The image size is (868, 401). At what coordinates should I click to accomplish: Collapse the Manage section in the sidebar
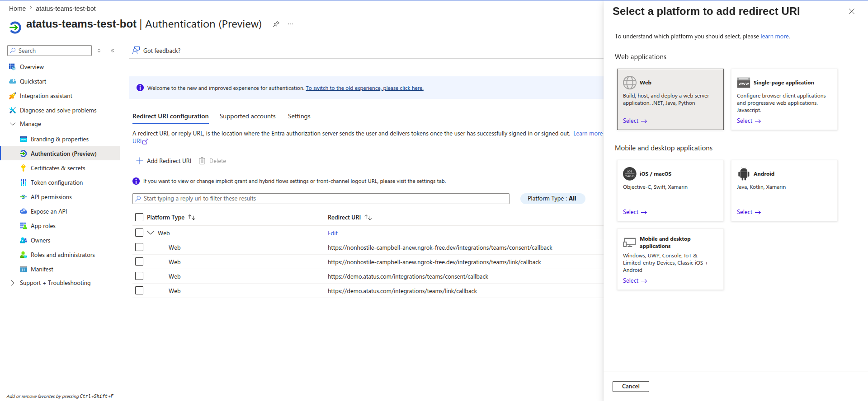[13, 124]
